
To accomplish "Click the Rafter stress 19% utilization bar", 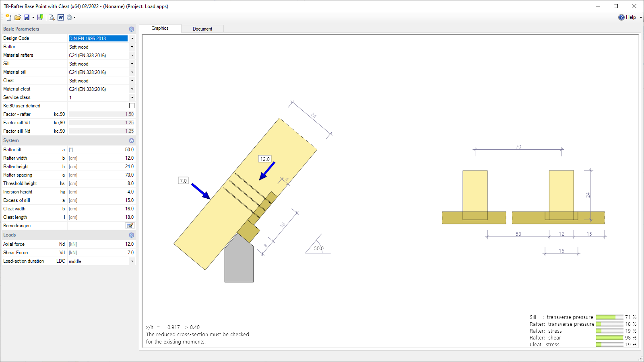I will pyautogui.click(x=610, y=331).
